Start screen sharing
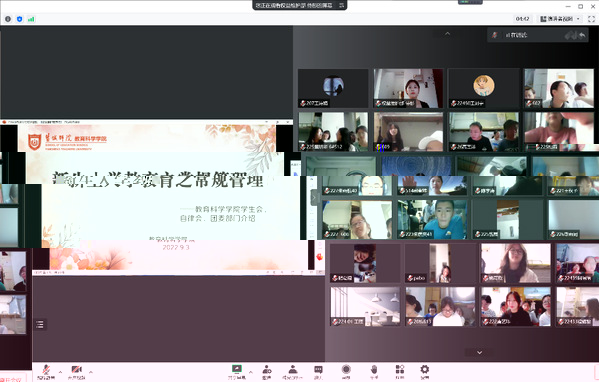Image resolution: width=599 pixels, height=382 pixels. click(237, 372)
